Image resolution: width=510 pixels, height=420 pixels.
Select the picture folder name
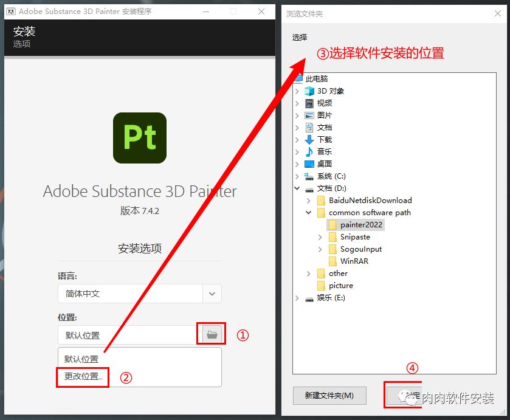pos(341,286)
